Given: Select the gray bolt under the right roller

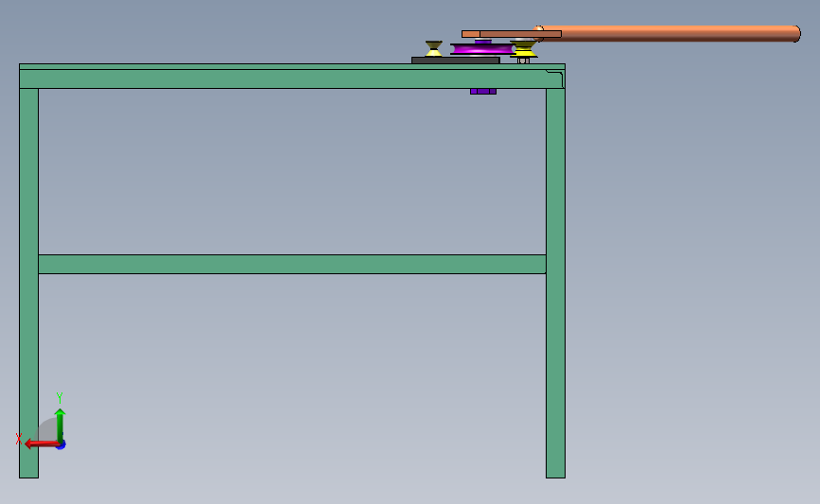Looking at the screenshot, I should [x=523, y=61].
